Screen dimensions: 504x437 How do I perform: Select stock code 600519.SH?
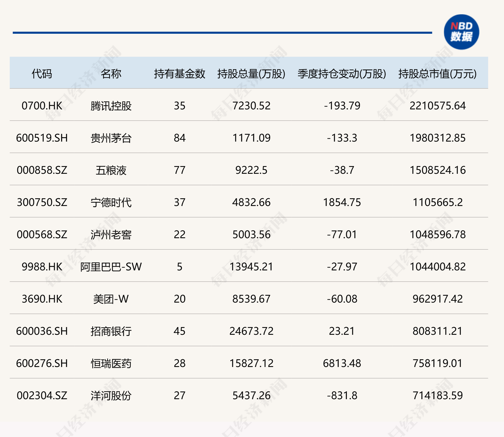[x=42, y=138]
